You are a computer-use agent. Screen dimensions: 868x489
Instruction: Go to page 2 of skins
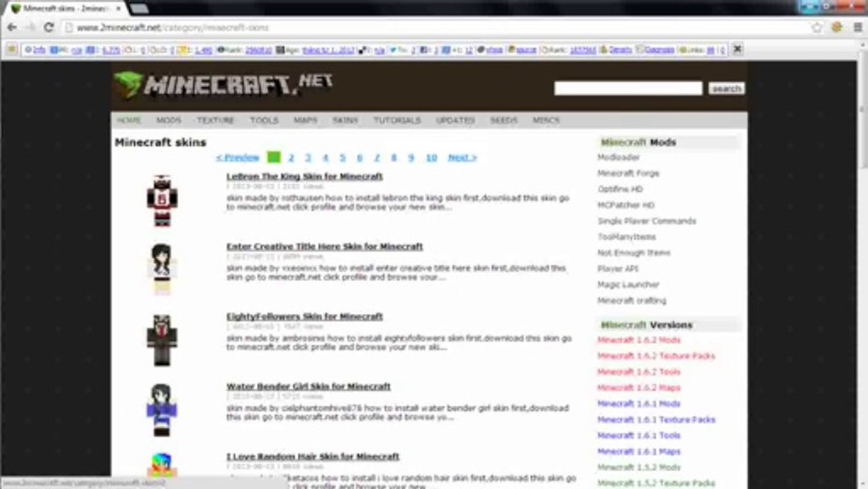coord(291,158)
